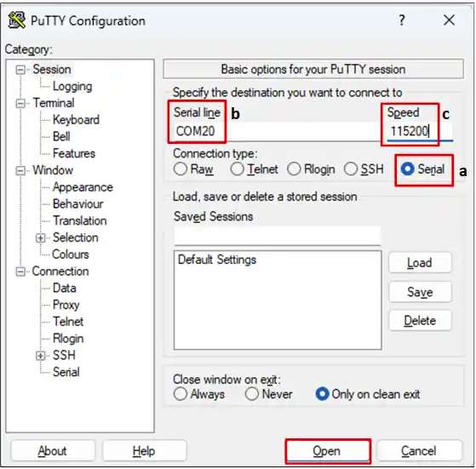Viewport: 476px width, 469px height.
Task: Collapse the Session tree node
Action: click(x=20, y=70)
